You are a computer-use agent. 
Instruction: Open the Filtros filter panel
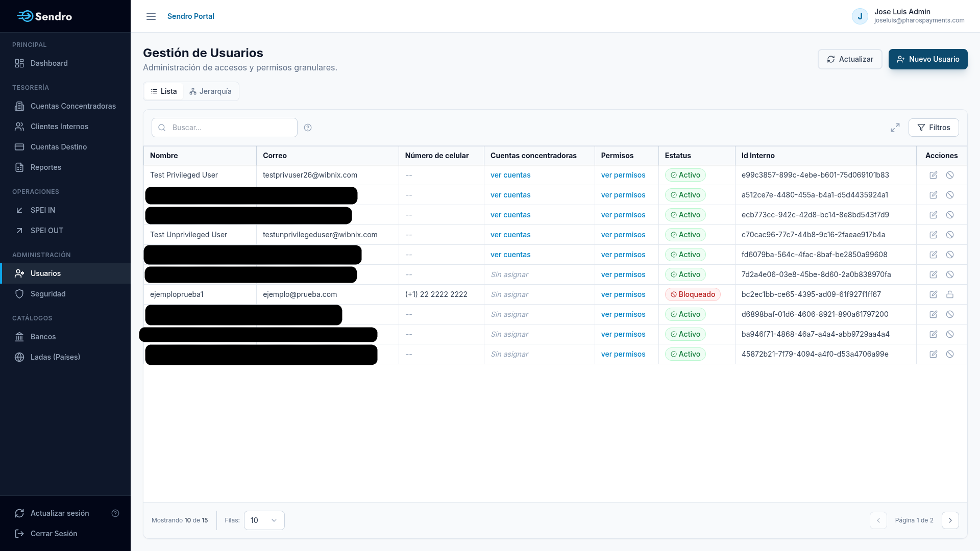point(934,128)
